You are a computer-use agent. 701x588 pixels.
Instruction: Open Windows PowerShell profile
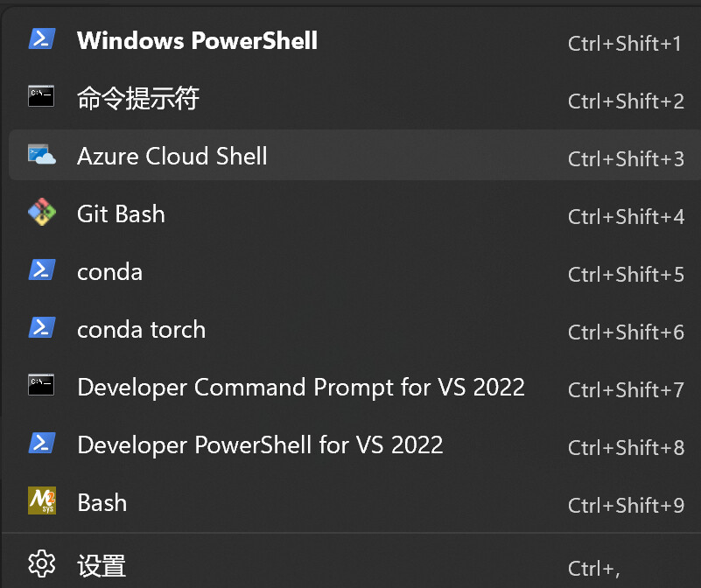354,40
